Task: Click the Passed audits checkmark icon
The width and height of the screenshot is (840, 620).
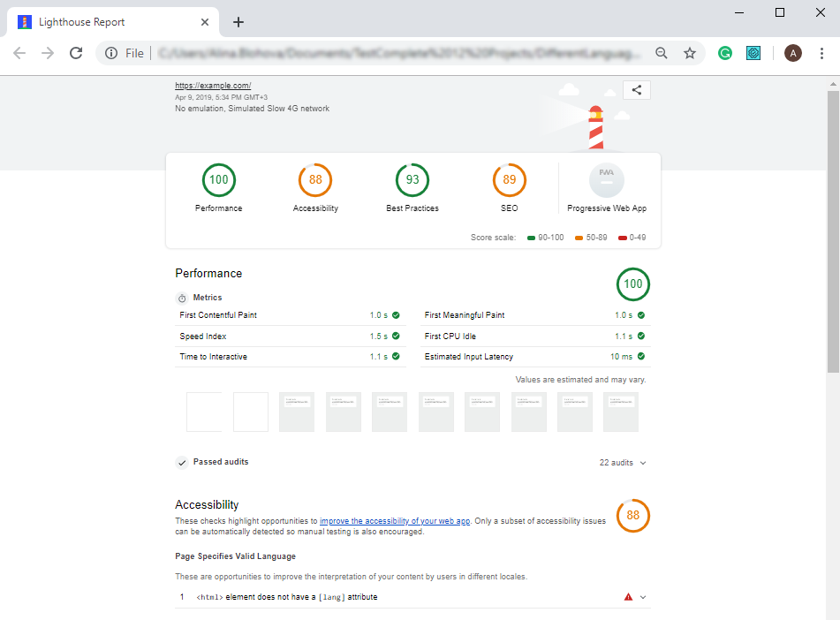Action: (x=182, y=463)
